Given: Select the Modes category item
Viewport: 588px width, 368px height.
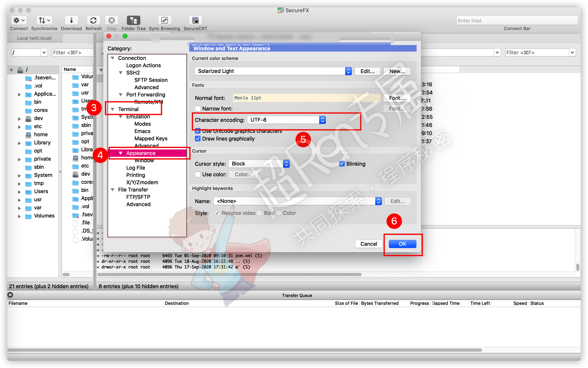Looking at the screenshot, I should click(x=143, y=124).
